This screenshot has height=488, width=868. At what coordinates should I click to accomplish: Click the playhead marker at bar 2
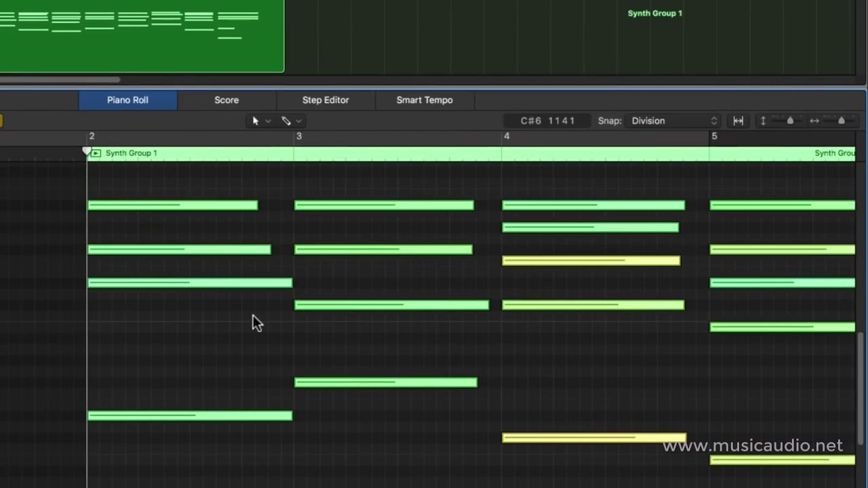(x=87, y=150)
